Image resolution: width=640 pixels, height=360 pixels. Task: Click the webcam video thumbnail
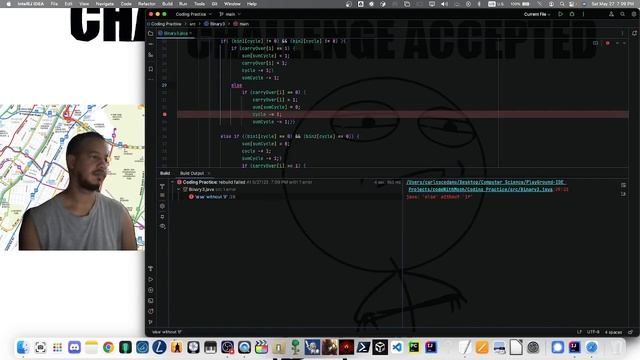click(72, 177)
